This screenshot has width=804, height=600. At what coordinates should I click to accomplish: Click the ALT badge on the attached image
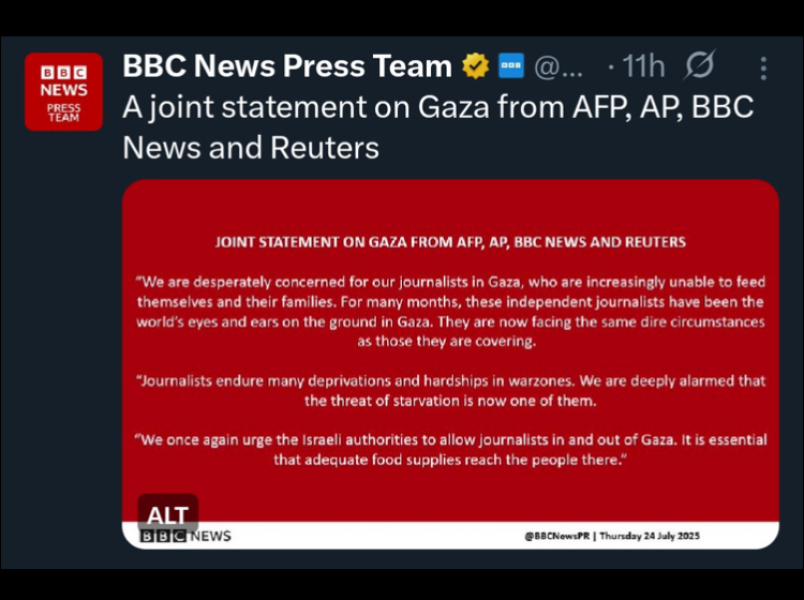(x=167, y=516)
